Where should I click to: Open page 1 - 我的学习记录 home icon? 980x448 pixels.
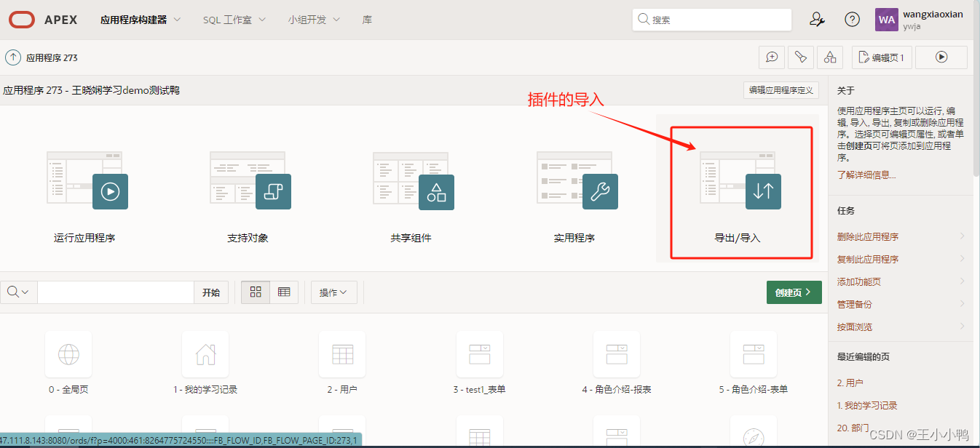(x=205, y=354)
